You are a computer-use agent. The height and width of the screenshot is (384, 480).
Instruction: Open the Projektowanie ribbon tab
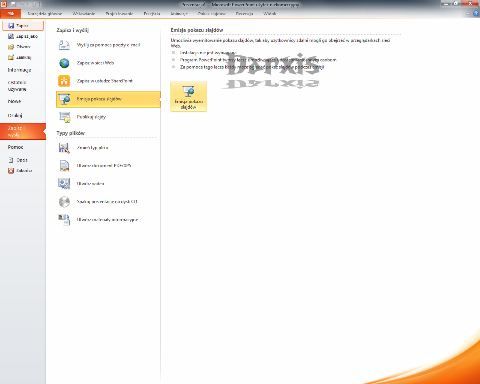click(119, 14)
